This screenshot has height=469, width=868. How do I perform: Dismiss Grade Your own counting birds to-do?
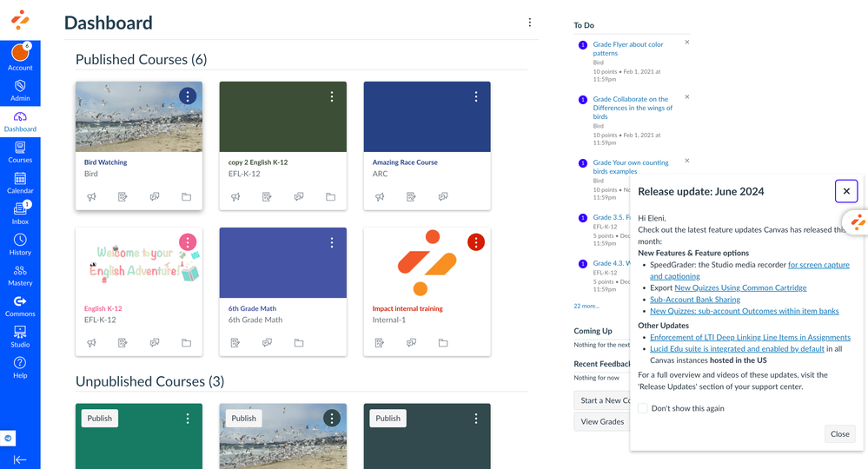click(687, 161)
